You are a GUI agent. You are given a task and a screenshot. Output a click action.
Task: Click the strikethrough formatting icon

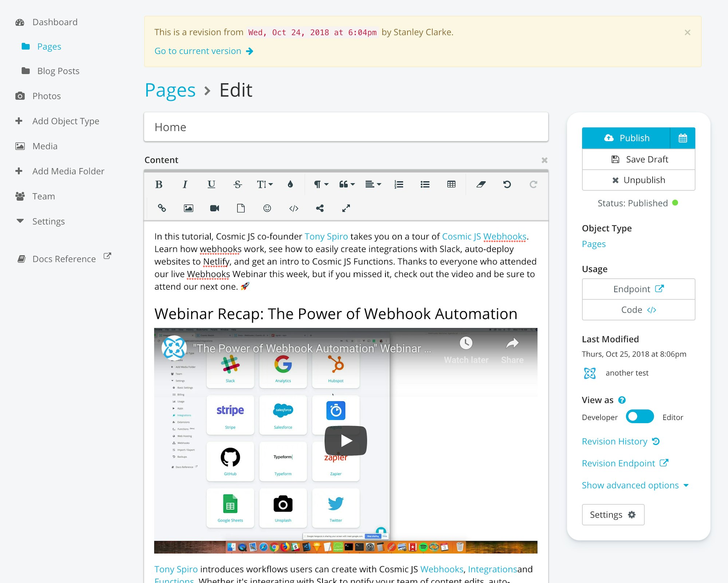pyautogui.click(x=238, y=185)
